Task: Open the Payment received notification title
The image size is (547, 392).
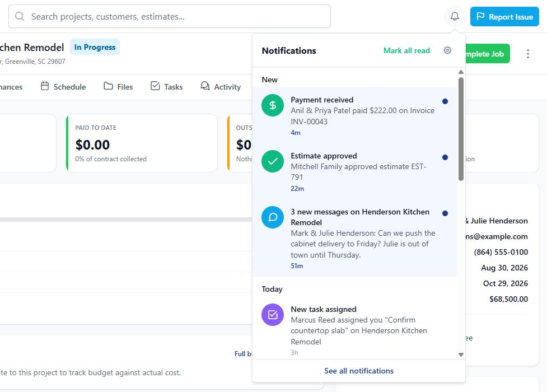Action: (x=322, y=100)
